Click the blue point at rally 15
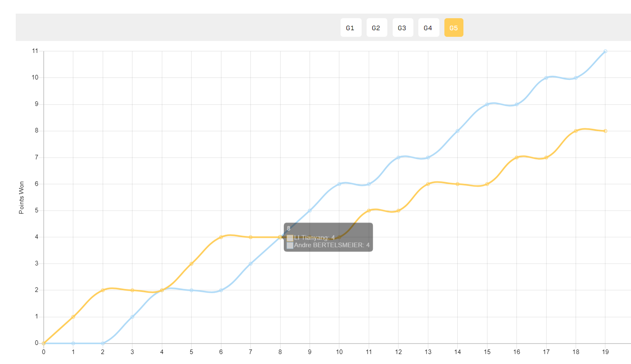The height and width of the screenshot is (364, 631). (x=487, y=104)
